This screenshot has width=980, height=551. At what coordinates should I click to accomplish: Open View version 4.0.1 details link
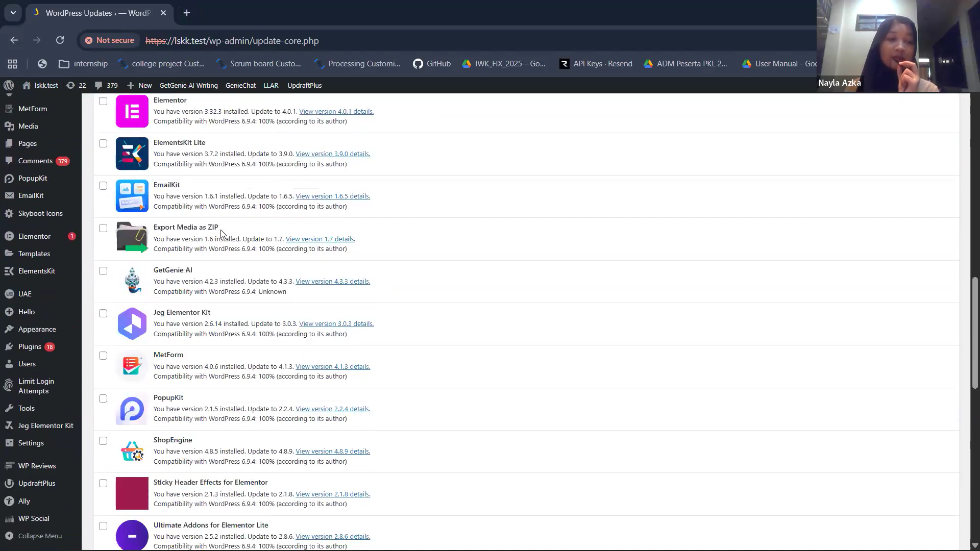point(336,111)
